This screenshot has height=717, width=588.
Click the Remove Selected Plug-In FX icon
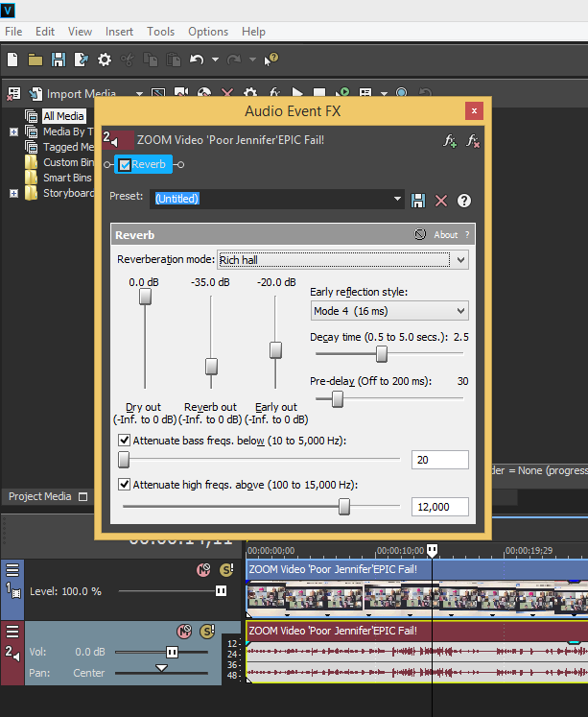[x=473, y=141]
